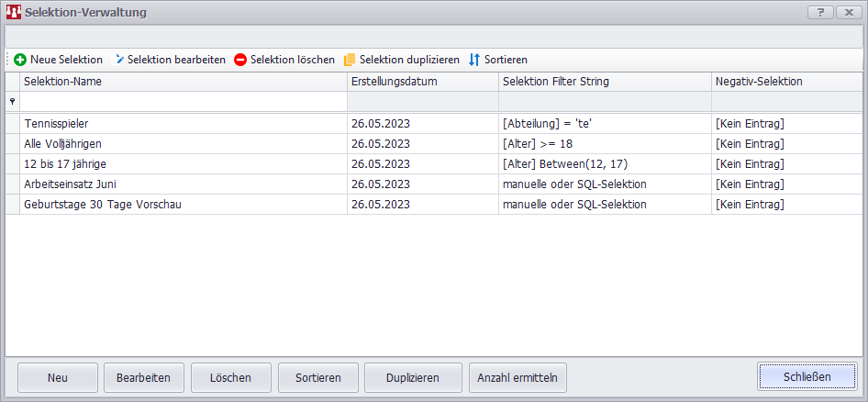Select the Geburtstage 30 Tage Vorschau row
868x402 pixels.
click(184, 205)
